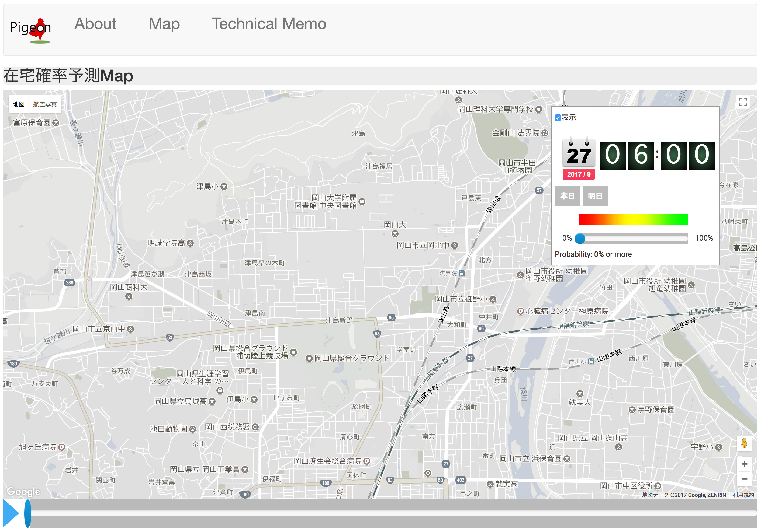The image size is (761, 532).
Task: Click the 岡山理科大学専門学校 marker
Action: click(x=539, y=109)
